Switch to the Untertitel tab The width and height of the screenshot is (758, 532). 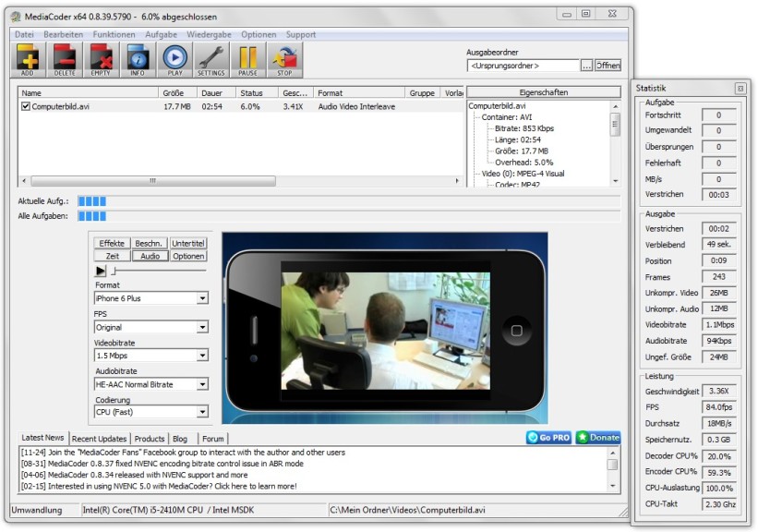pos(188,243)
